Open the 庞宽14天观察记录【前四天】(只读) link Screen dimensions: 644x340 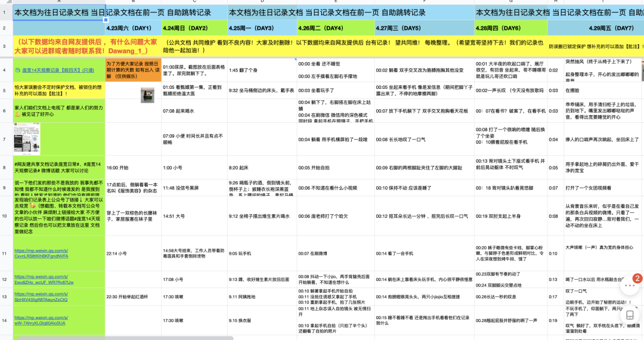pyautogui.click(x=58, y=70)
